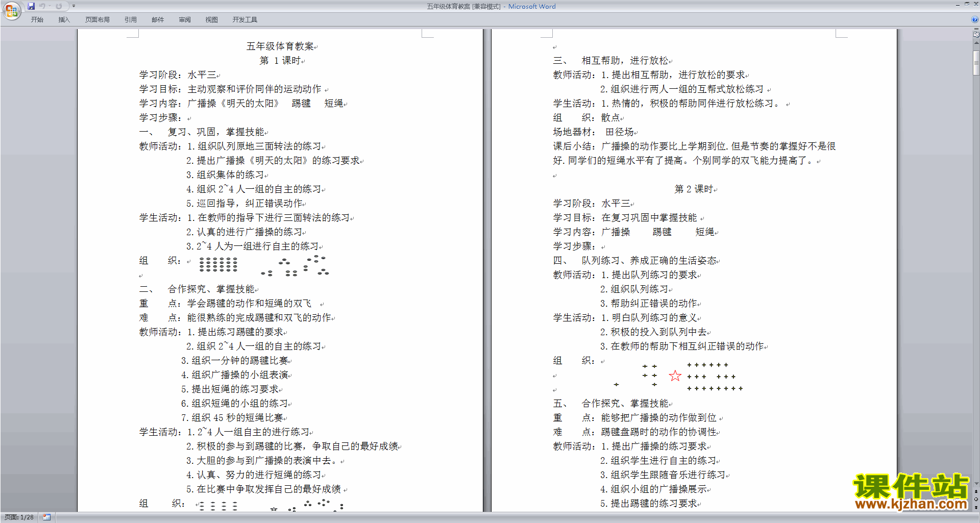Screen dimensions: 980x523
Task: Click the line 难 点：踢毽盘踢时的动作的协调性
Action: click(x=635, y=432)
